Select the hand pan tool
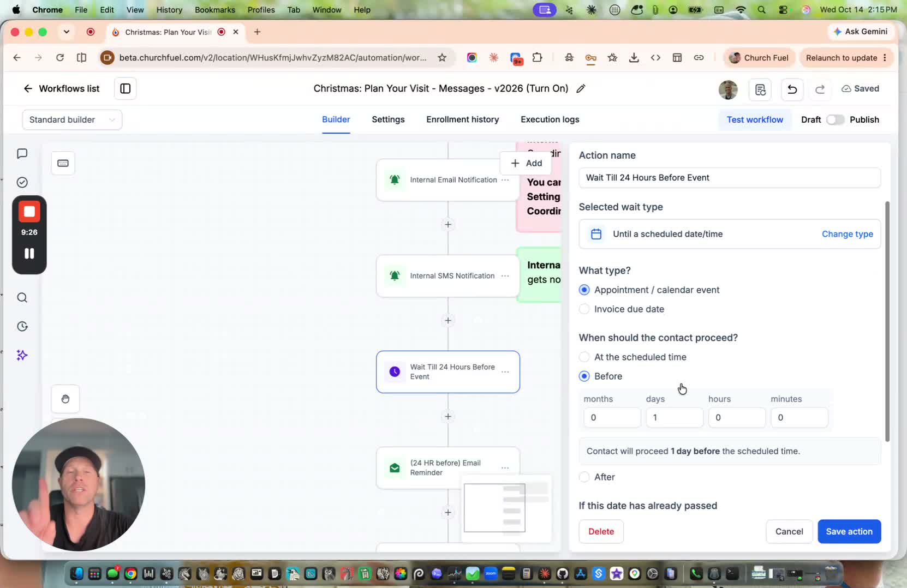 coord(65,399)
